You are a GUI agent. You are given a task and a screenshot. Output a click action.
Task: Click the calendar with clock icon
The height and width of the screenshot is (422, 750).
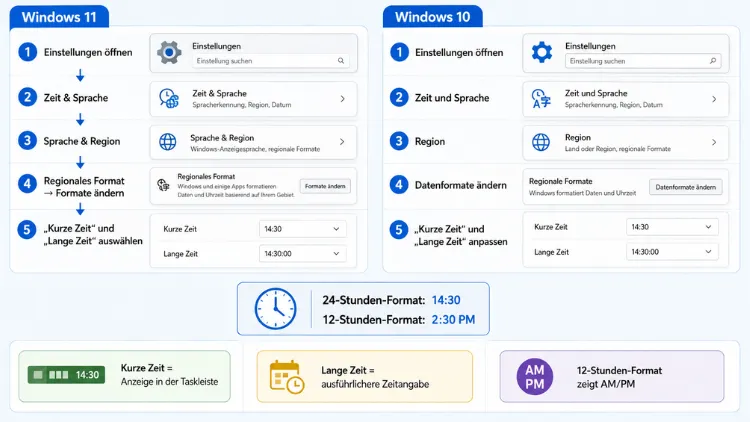point(287,377)
